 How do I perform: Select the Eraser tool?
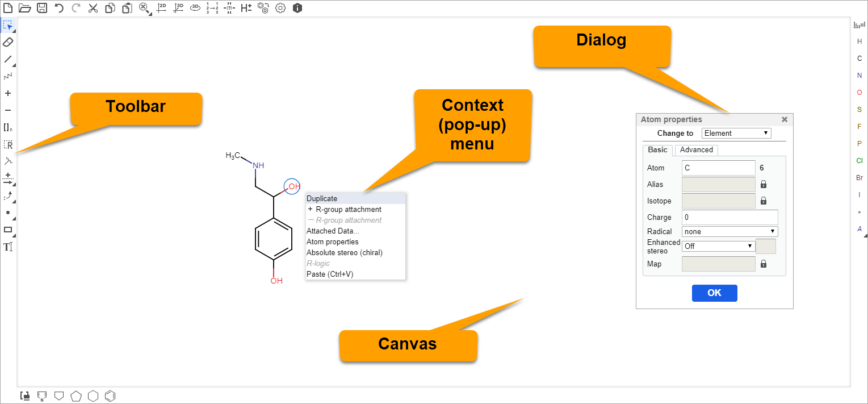coord(8,42)
